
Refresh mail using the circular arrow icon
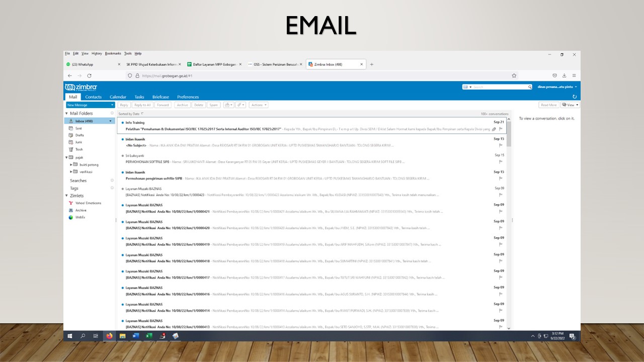pos(575,97)
